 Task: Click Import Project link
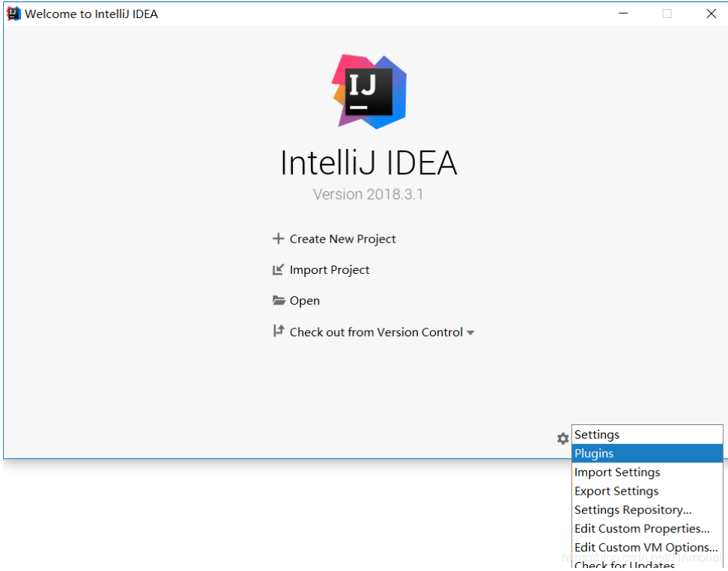(330, 270)
